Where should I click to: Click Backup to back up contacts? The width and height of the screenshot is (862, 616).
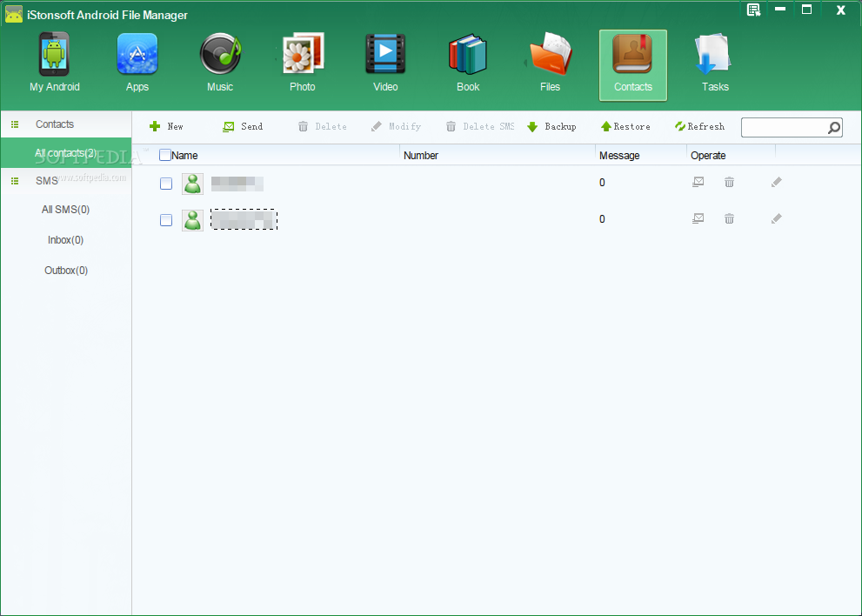551,126
